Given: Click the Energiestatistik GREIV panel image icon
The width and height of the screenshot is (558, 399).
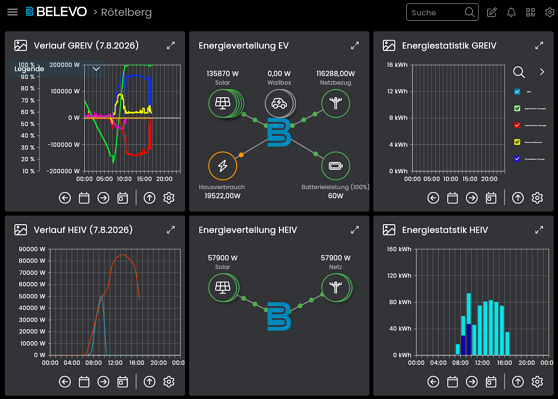Looking at the screenshot, I should pos(389,46).
